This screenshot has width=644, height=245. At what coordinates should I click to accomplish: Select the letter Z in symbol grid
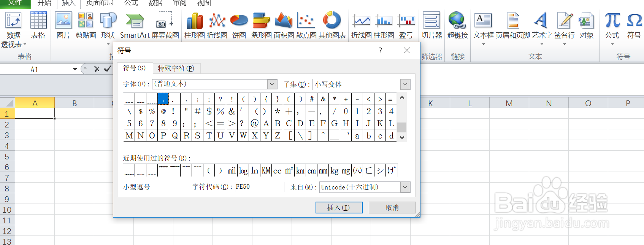tap(278, 136)
